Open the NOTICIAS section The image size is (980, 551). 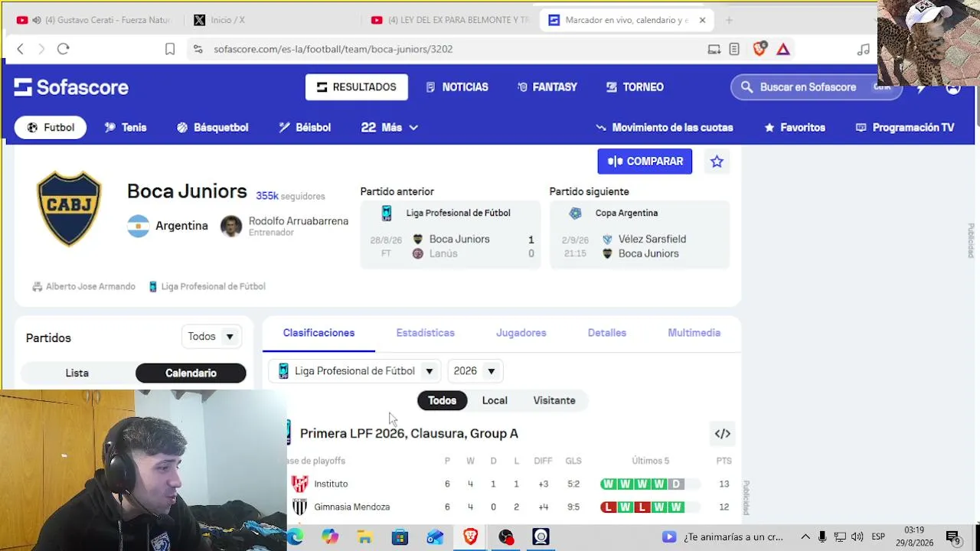point(457,87)
